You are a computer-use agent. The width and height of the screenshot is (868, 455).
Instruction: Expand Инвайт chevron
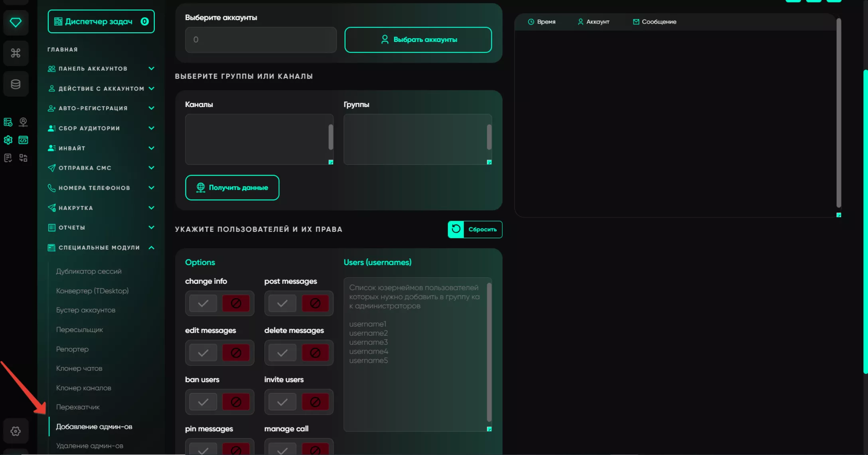coord(152,148)
